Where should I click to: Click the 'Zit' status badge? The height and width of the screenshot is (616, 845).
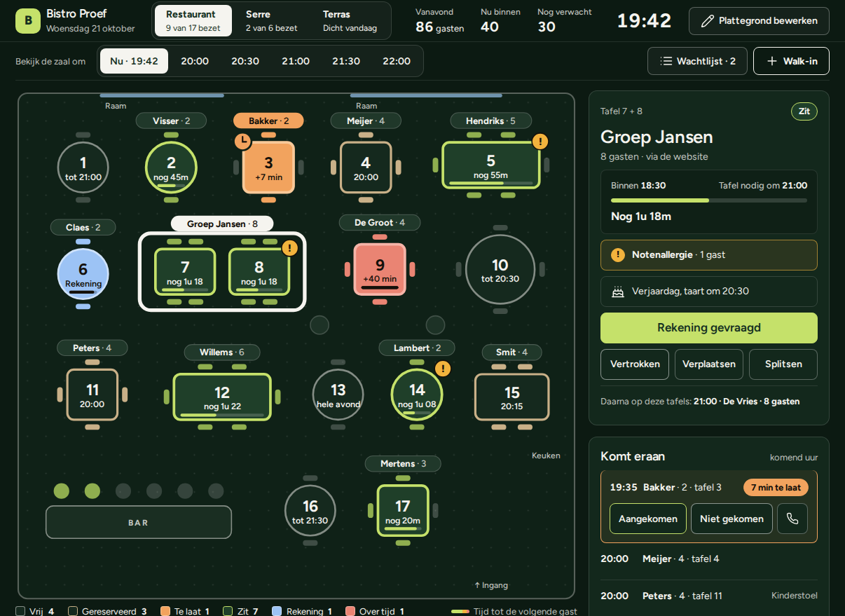[x=804, y=111]
